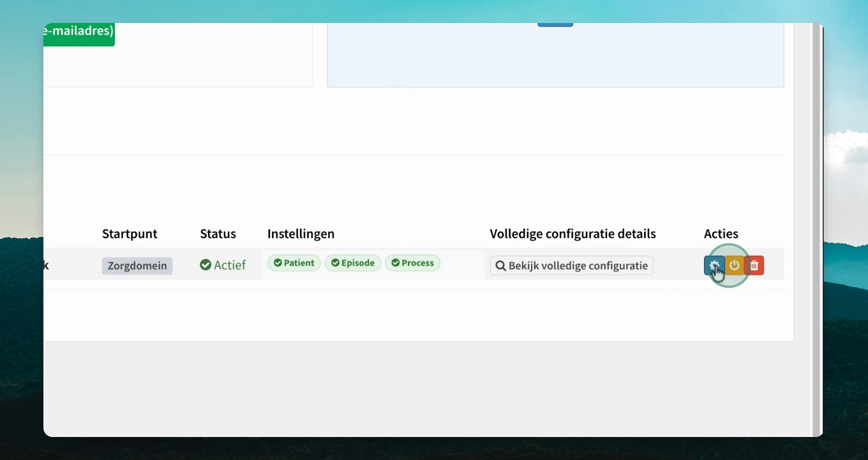Click the vertical scrollbar on right edge
Image resolution: width=868 pixels, height=460 pixels.
coord(816,230)
